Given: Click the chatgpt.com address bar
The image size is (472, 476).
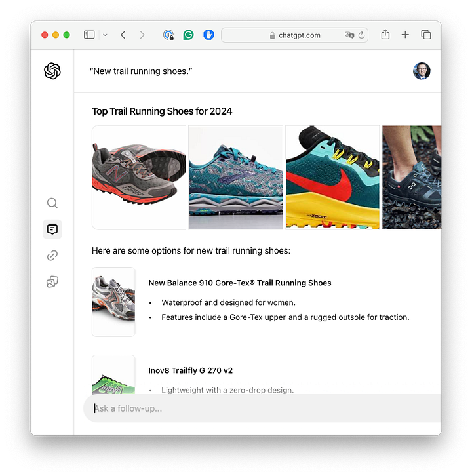Looking at the screenshot, I should tap(294, 35).
